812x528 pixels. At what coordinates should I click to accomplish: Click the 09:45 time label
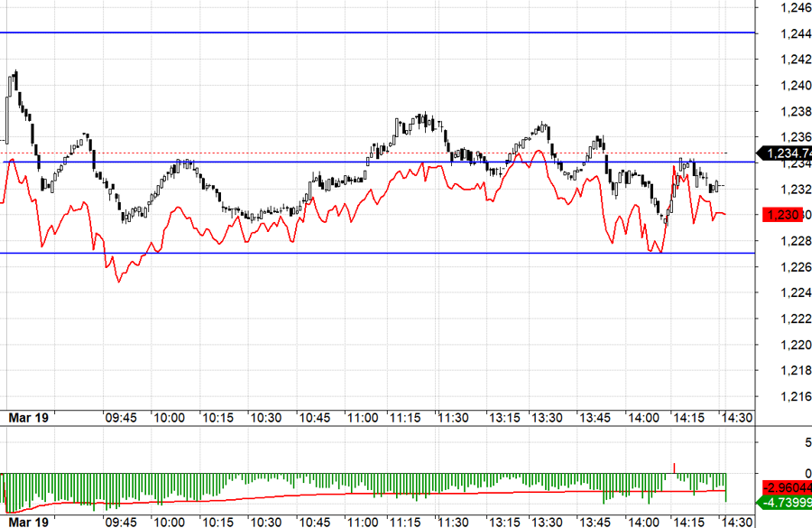pyautogui.click(x=122, y=418)
